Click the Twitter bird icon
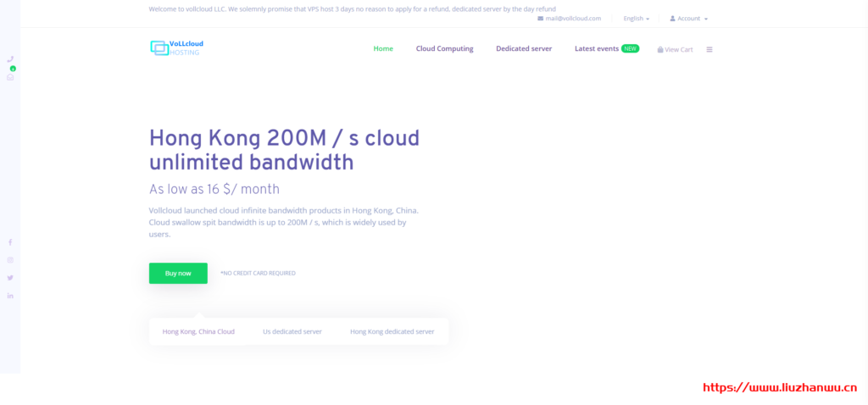This screenshot has height=405, width=868. [10, 278]
